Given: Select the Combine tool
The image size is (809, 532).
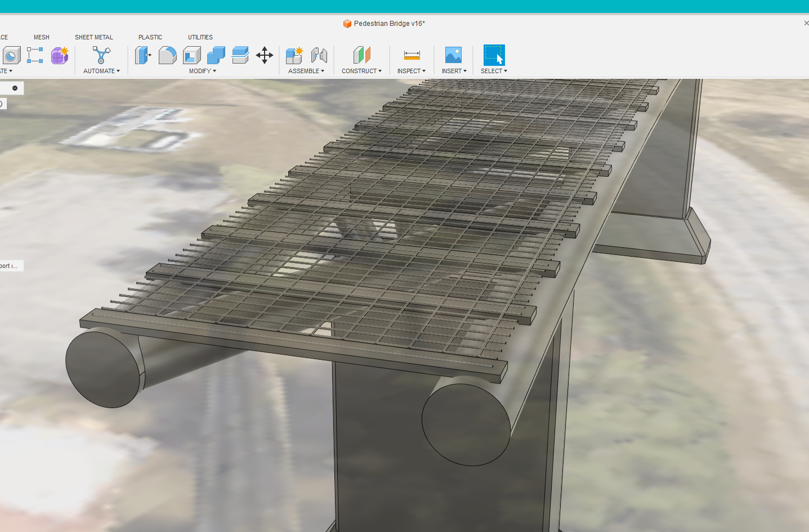Looking at the screenshot, I should pos(216,55).
